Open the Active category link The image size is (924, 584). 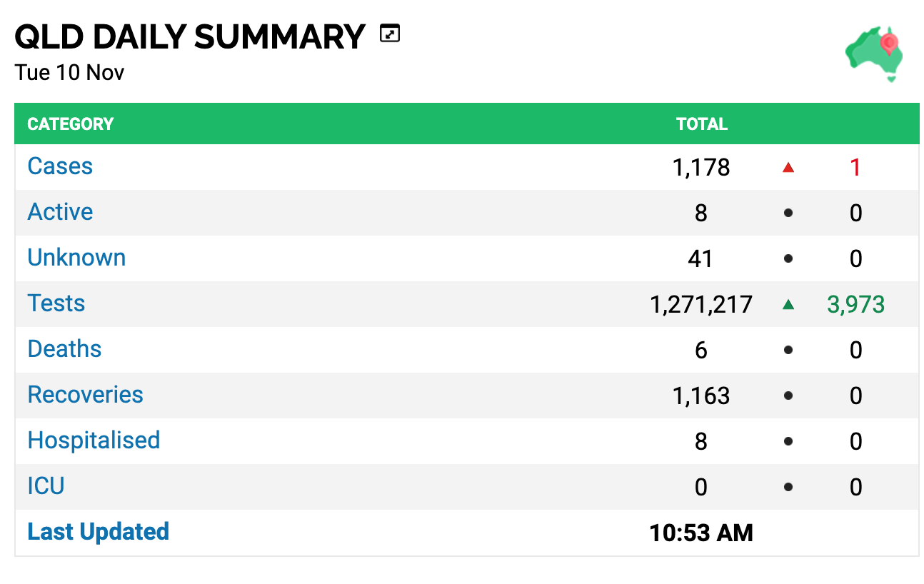(60, 212)
